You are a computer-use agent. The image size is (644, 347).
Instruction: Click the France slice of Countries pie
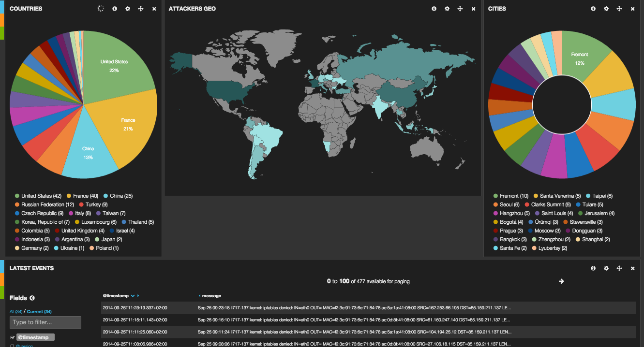128,123
